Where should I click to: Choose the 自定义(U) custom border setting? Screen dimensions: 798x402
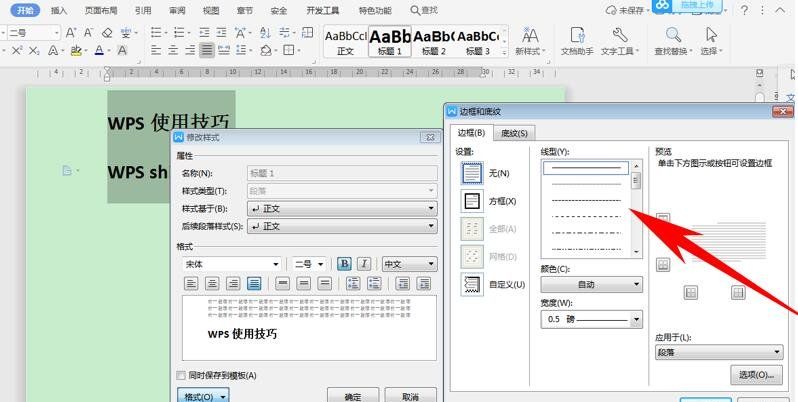(x=472, y=284)
